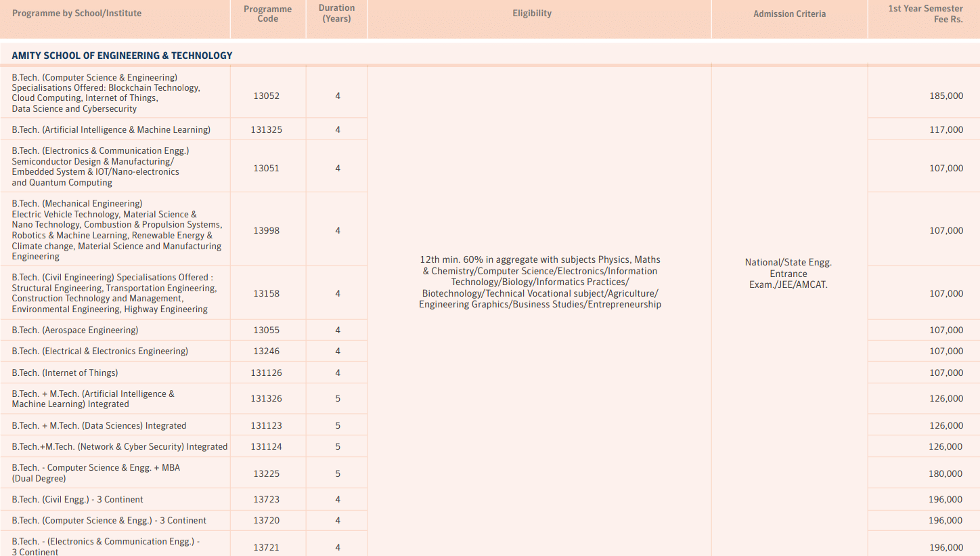Select the Programme by School/Institute column header

pyautogui.click(x=76, y=13)
